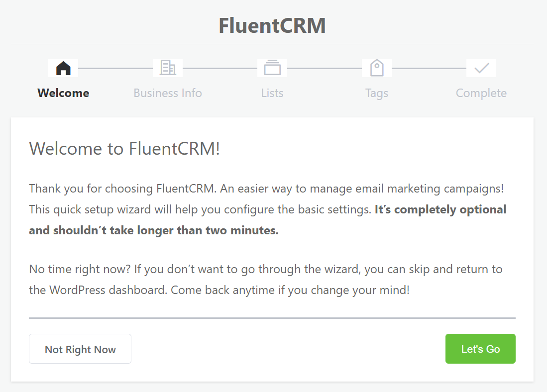This screenshot has height=392, width=547.
Task: Click the building icon above Business Info
Action: [x=167, y=68]
